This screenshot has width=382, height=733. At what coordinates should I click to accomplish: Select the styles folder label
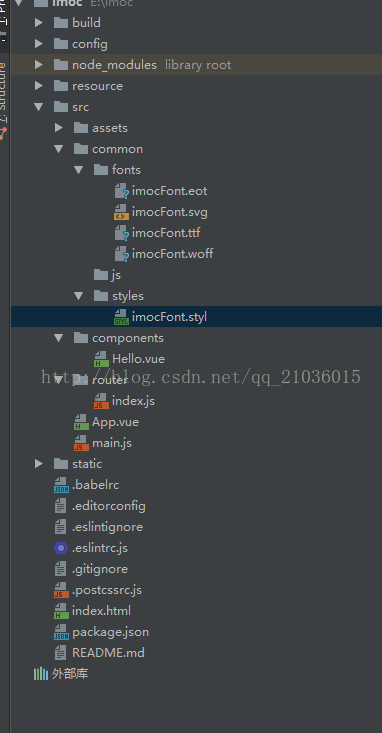[x=128, y=296]
